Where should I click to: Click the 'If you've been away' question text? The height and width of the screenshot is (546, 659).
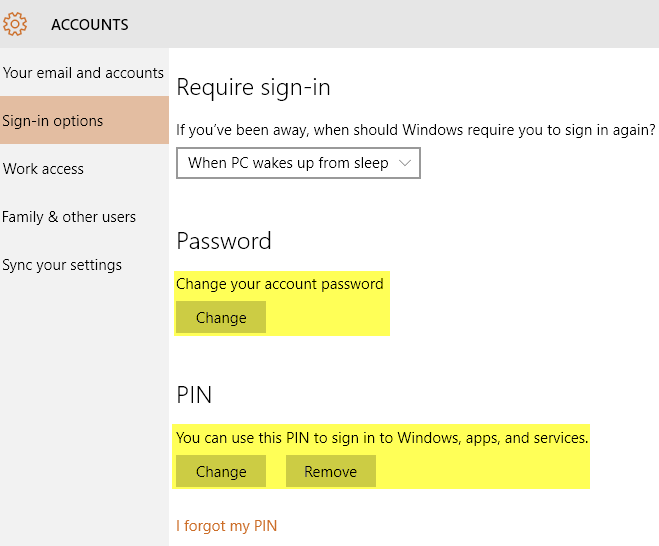pyautogui.click(x=416, y=130)
